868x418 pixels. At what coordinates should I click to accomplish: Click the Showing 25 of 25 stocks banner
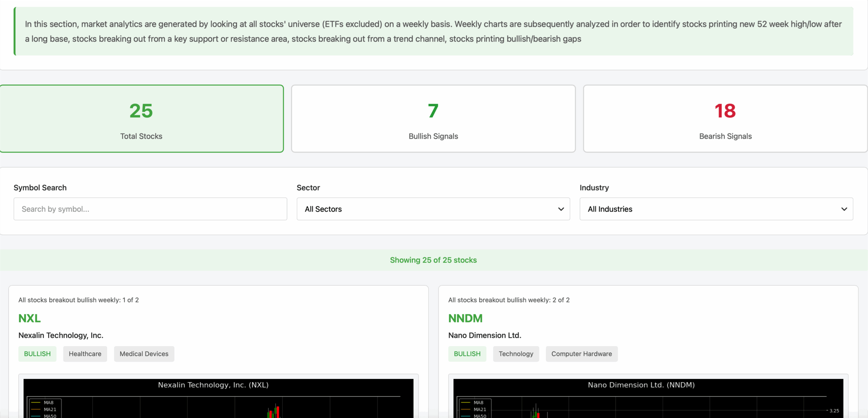pos(433,260)
